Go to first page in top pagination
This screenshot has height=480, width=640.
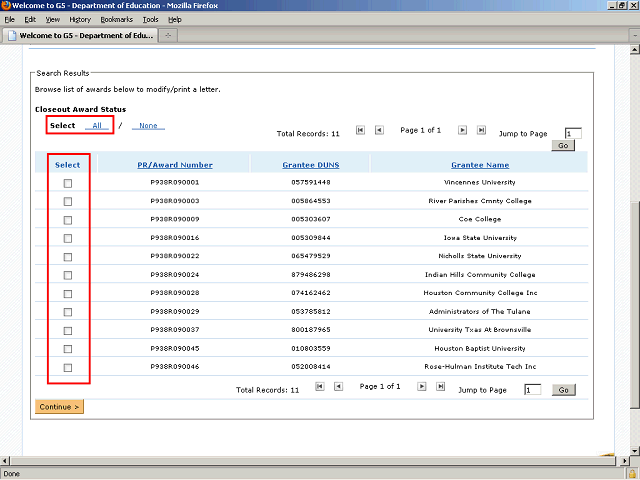[x=360, y=130]
